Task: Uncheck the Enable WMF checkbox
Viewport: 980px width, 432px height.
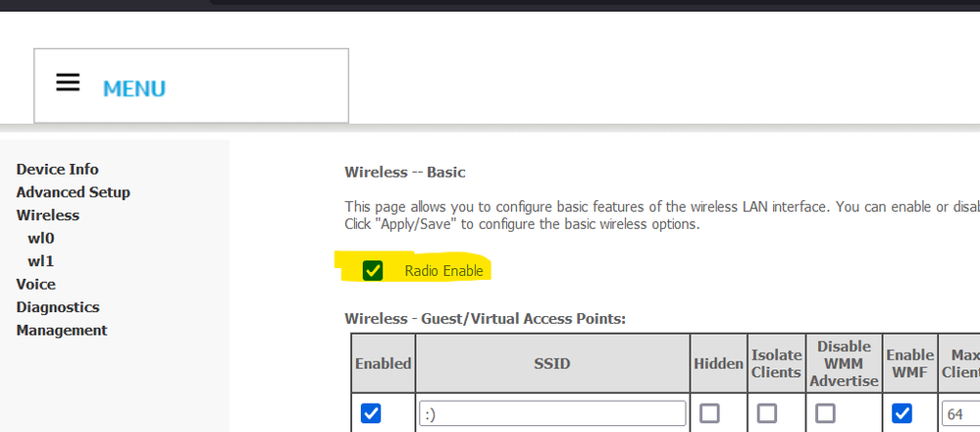Action: pos(902,413)
